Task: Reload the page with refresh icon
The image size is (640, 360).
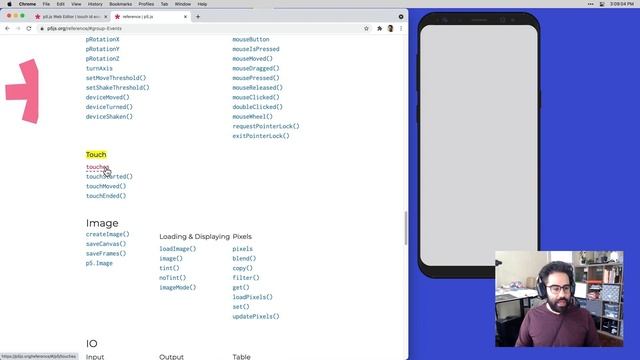Action: coord(29,29)
